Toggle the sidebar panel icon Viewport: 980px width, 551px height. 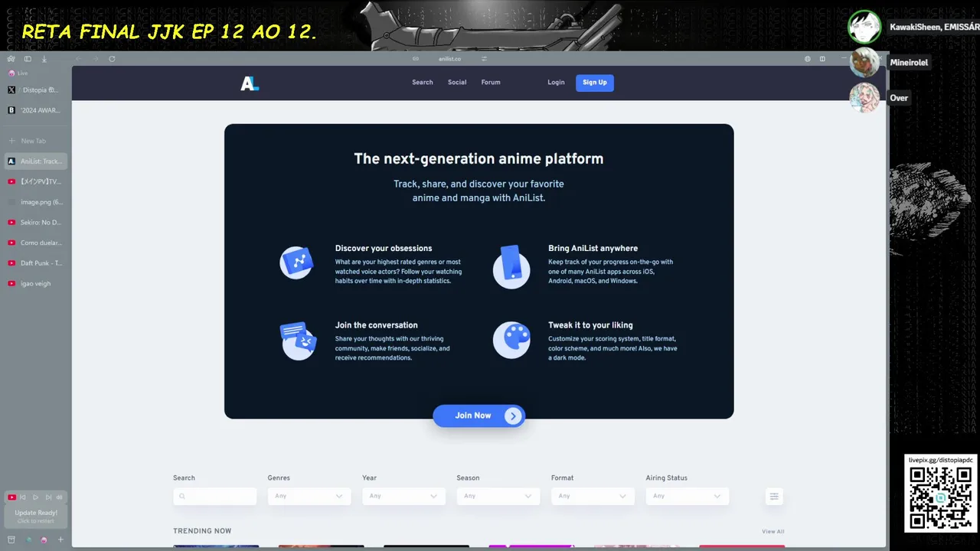click(x=28, y=59)
